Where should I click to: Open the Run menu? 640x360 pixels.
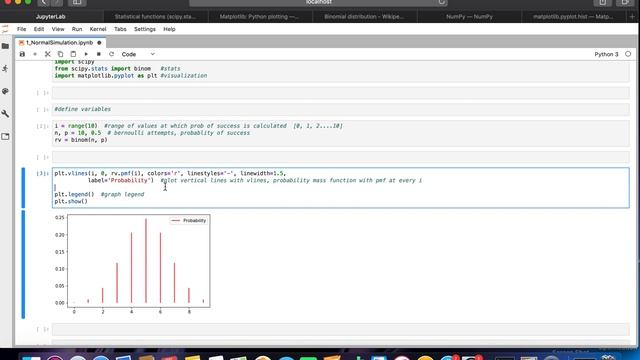(x=77, y=29)
